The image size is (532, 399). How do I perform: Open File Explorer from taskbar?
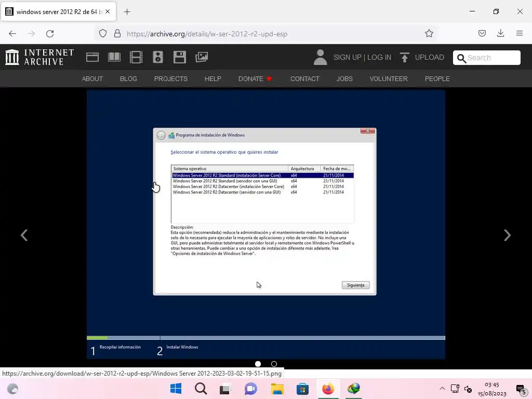click(277, 389)
